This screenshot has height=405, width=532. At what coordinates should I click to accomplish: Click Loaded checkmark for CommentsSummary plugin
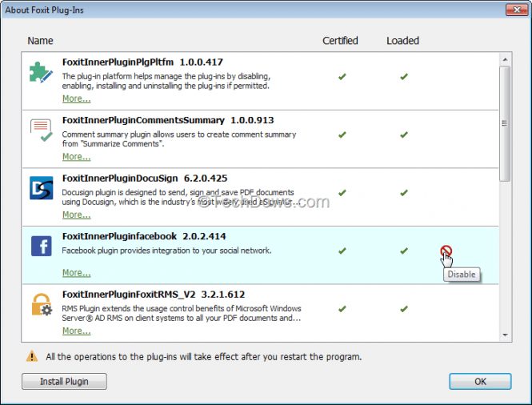pyautogui.click(x=404, y=134)
